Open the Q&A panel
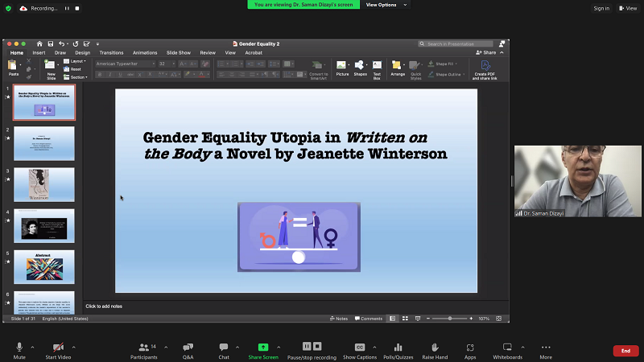Screen dimensions: 644x362 point(188,348)
